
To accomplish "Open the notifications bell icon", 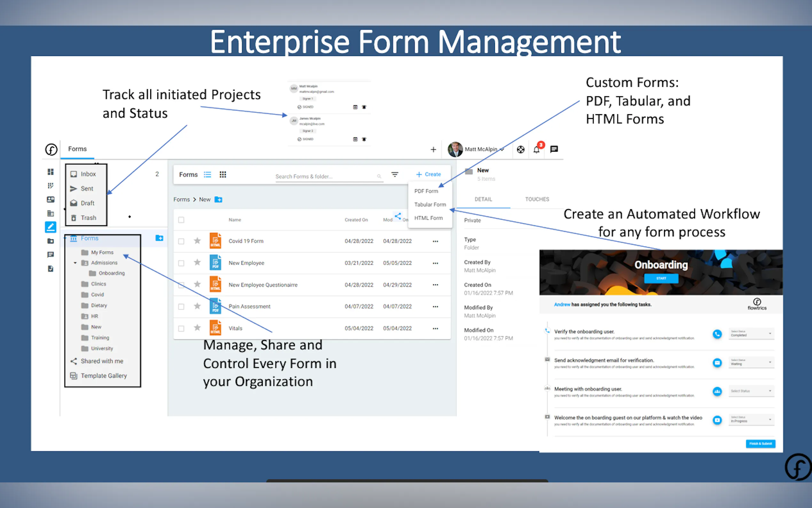I will coord(536,150).
